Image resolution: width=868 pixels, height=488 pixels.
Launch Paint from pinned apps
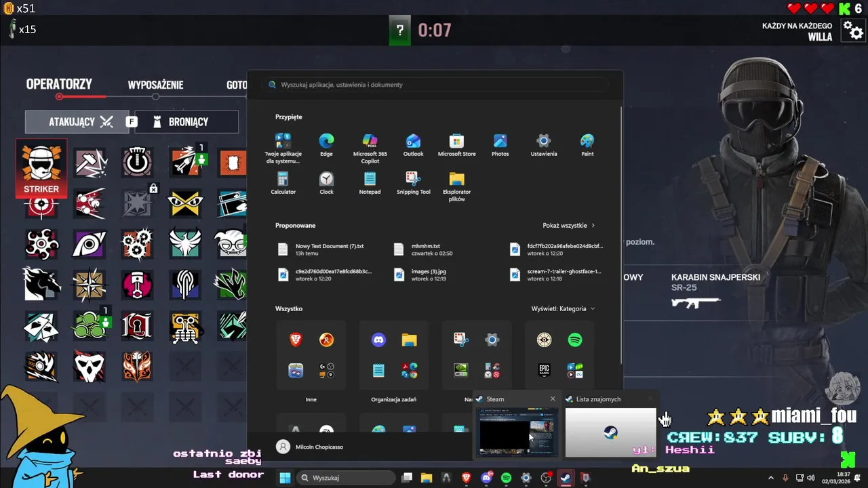pos(587,145)
